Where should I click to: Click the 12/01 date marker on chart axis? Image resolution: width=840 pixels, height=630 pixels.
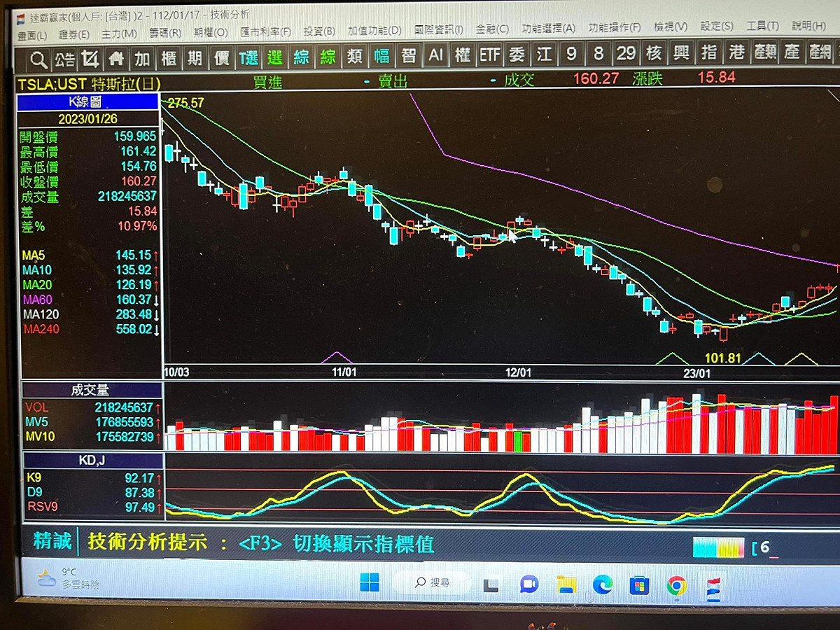tap(519, 372)
